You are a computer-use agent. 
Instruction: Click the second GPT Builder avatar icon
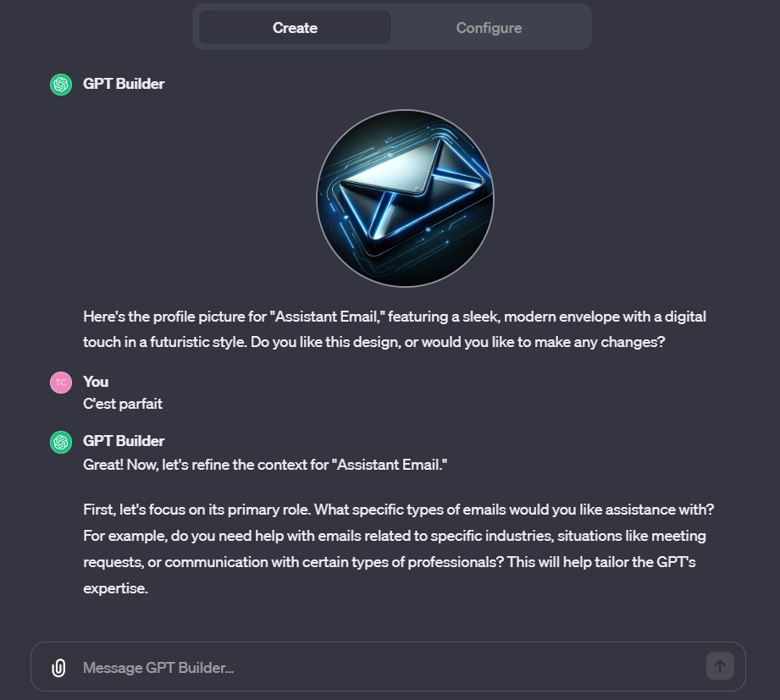(60, 441)
